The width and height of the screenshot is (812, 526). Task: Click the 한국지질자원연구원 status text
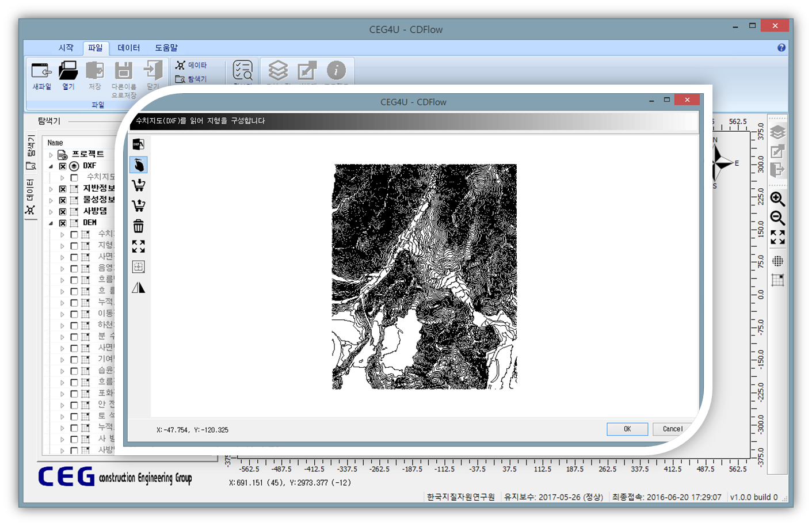460,497
